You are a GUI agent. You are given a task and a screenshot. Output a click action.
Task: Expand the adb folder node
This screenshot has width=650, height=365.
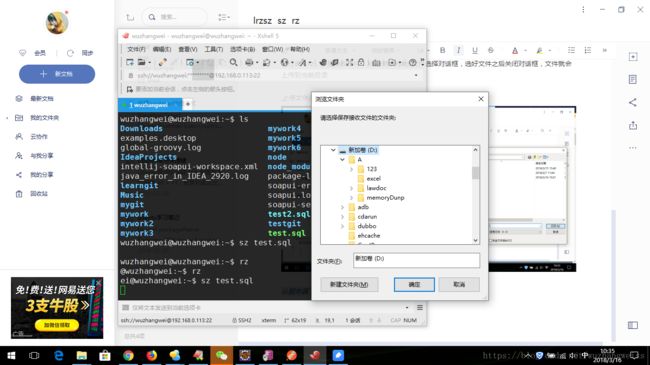coord(342,207)
